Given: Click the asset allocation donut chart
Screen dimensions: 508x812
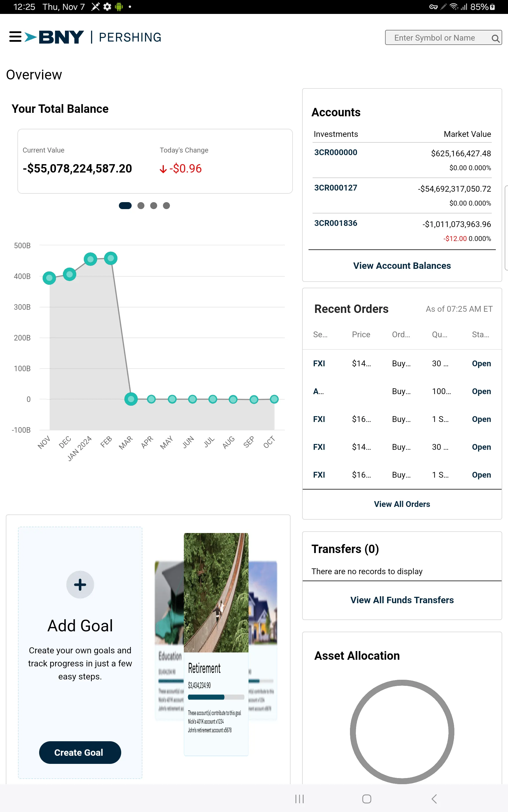Looking at the screenshot, I should 402,732.
